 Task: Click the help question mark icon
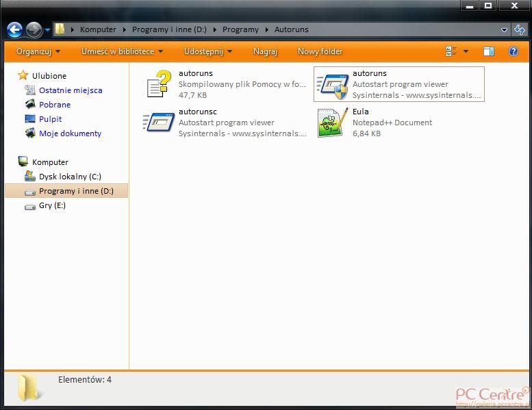coord(514,51)
